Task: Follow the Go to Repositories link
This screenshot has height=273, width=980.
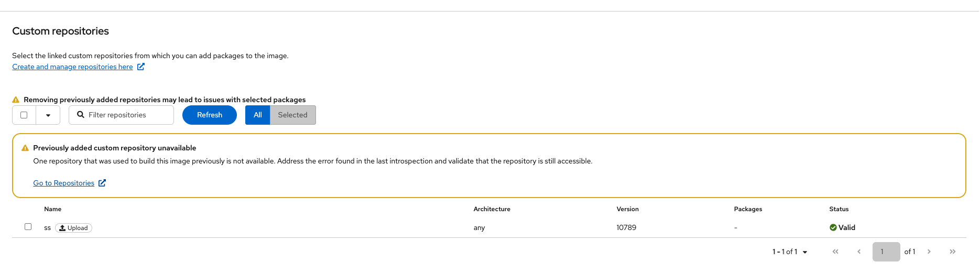Action: (x=63, y=183)
